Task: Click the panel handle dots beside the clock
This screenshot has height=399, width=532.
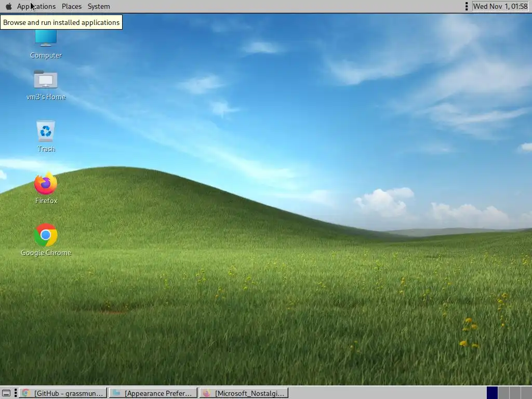Action: point(467,6)
